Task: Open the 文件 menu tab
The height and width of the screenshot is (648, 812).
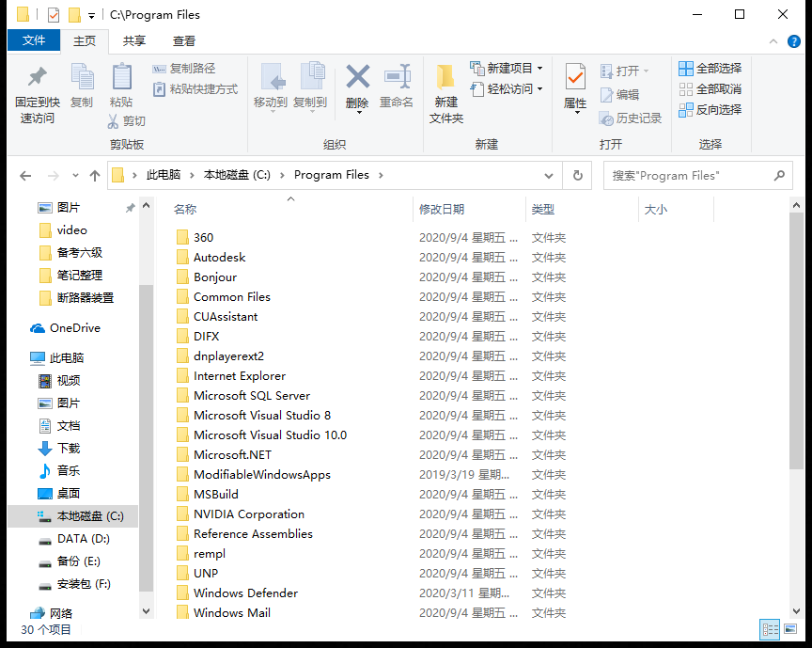Action: [34, 40]
